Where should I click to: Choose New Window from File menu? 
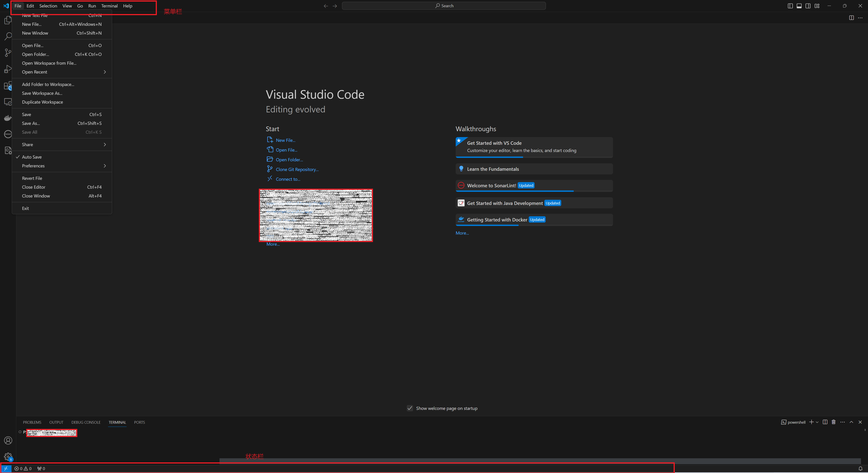point(62,33)
